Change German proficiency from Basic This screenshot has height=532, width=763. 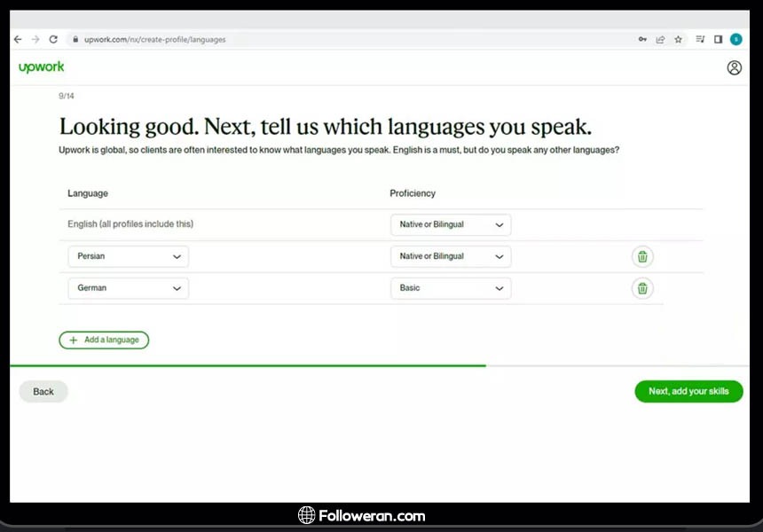(451, 288)
